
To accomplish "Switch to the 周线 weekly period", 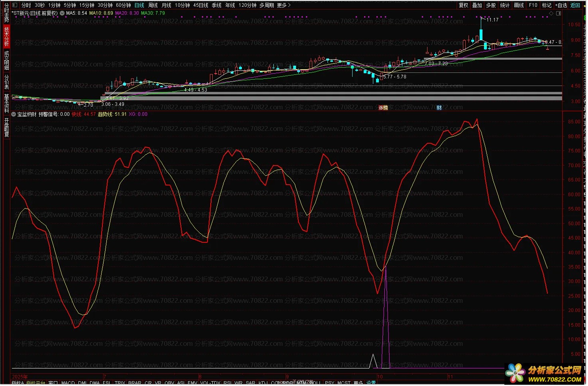I will [x=153, y=5].
